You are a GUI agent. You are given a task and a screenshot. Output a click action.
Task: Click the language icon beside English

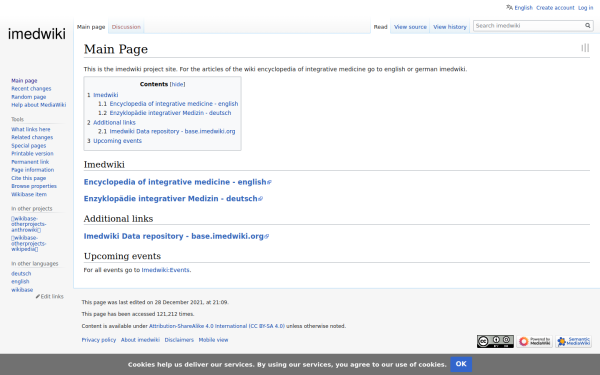(509, 7)
